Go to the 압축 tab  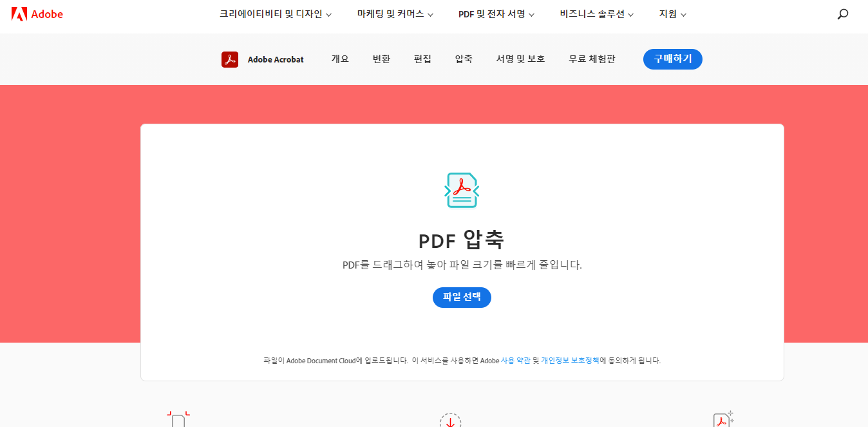pyautogui.click(x=464, y=59)
